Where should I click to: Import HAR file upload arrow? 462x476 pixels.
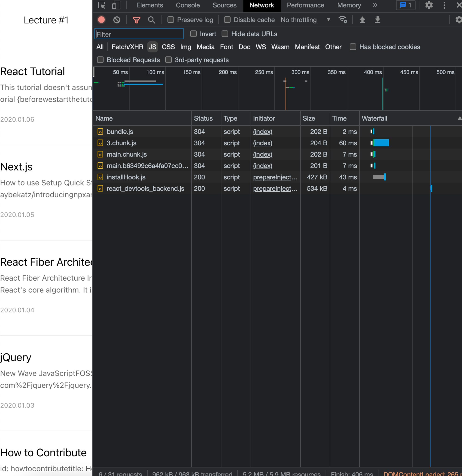[x=362, y=20]
